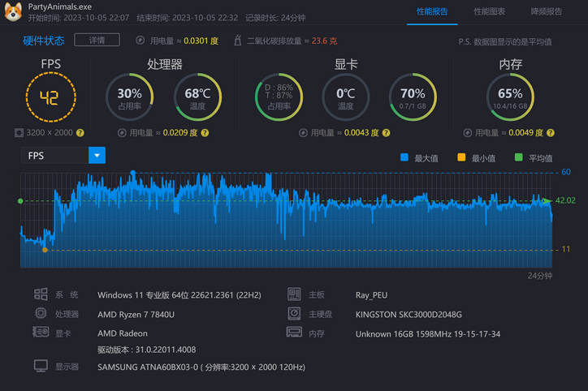Click the monitor icon beside 显示器

(x=41, y=366)
